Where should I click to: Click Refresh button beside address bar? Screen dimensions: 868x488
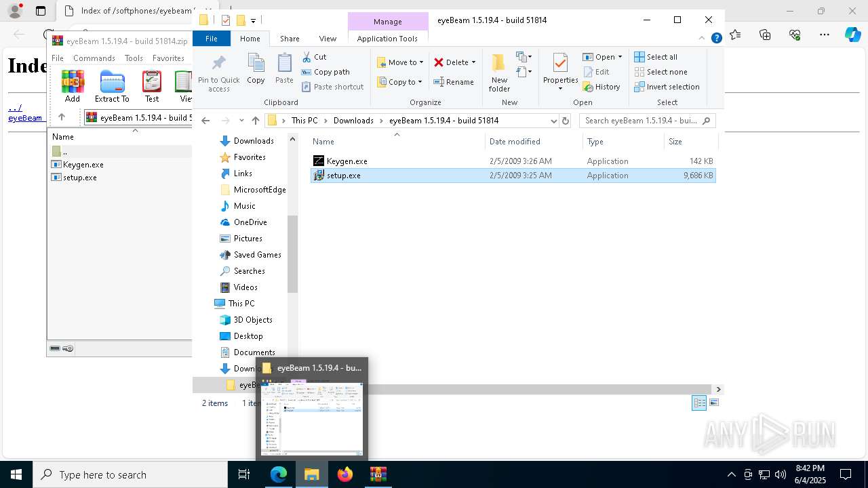(566, 121)
